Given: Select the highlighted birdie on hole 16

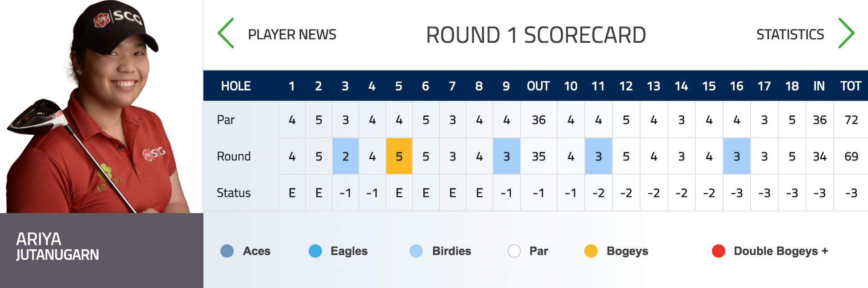Looking at the screenshot, I should tap(737, 156).
